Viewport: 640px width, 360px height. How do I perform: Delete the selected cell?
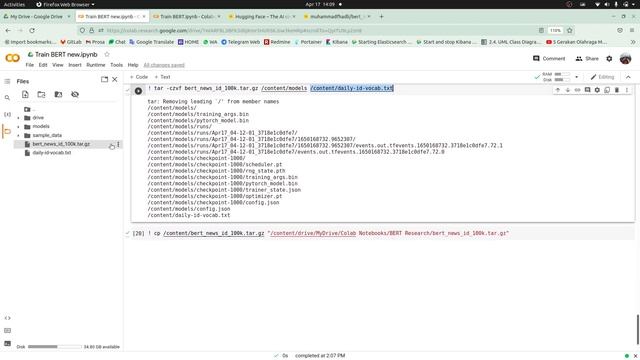617,90
